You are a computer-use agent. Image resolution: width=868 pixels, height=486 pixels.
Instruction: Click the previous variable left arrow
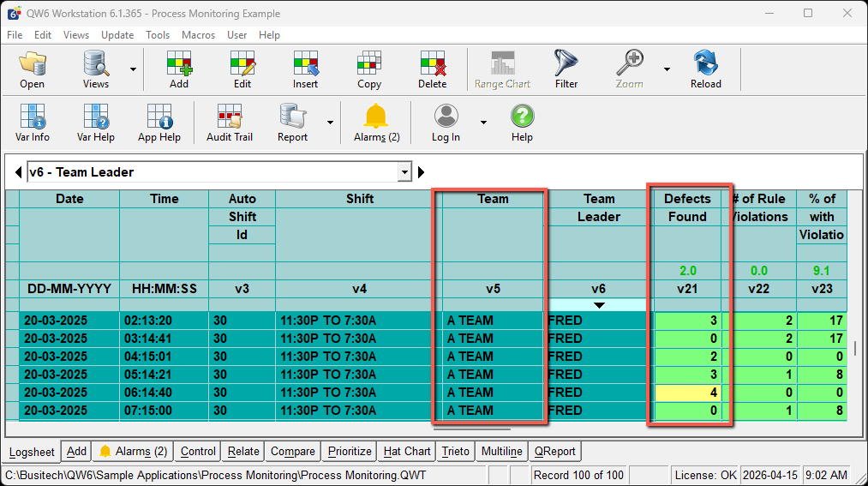coord(18,172)
